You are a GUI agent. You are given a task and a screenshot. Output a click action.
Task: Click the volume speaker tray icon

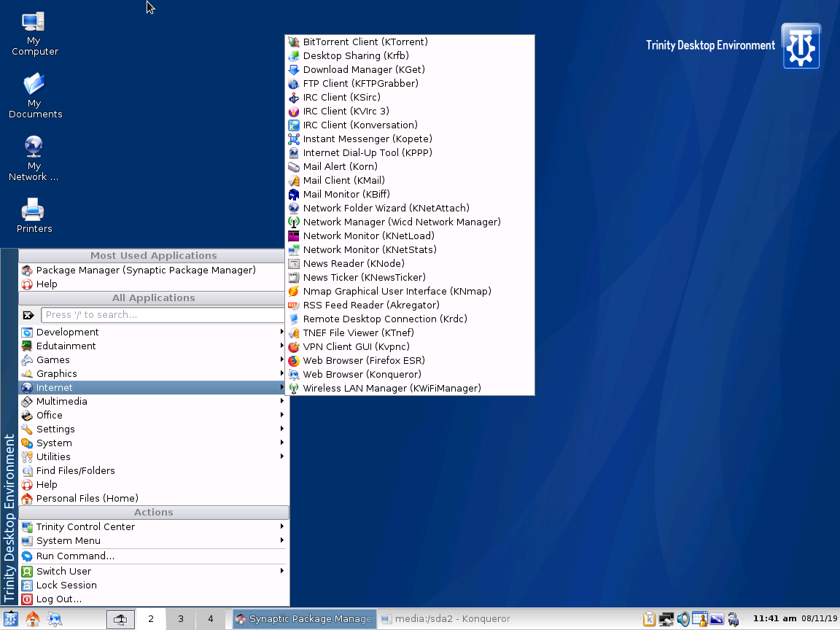point(683,619)
